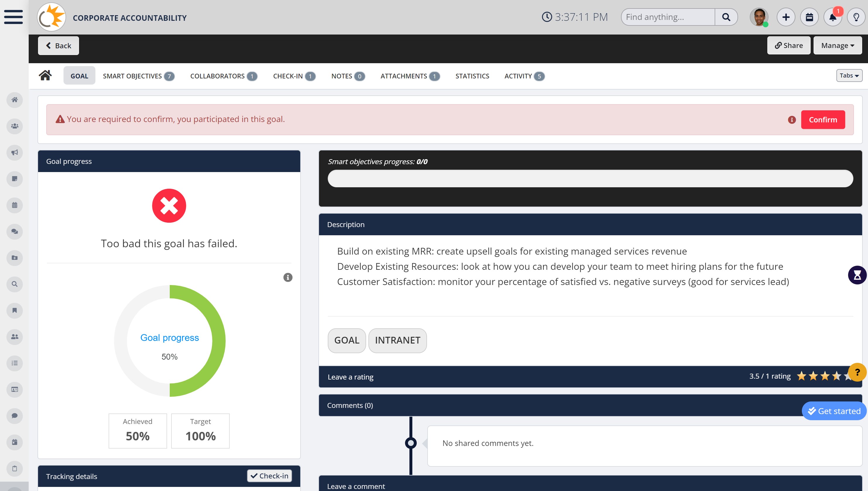Click the Check-in button in Tracking details
The width and height of the screenshot is (868, 491).
[270, 475]
